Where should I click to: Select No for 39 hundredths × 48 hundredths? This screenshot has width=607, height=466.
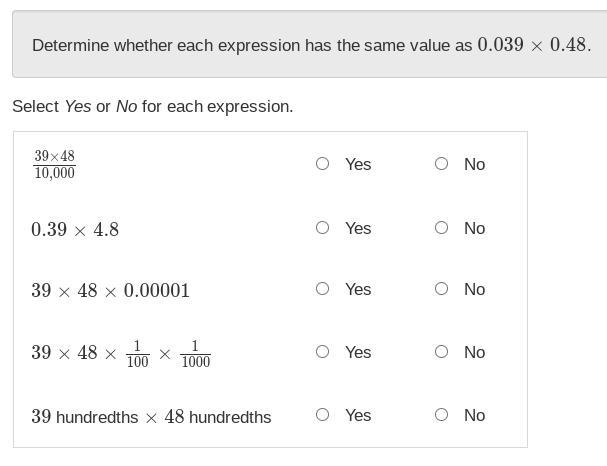click(x=441, y=415)
